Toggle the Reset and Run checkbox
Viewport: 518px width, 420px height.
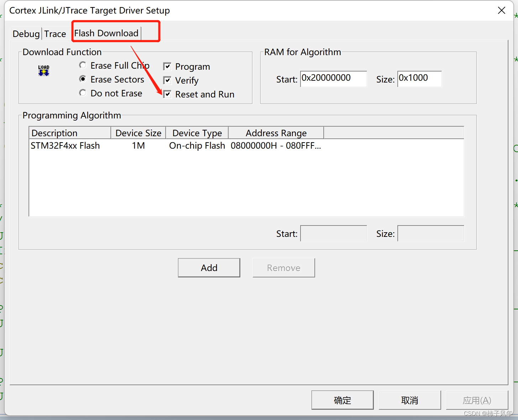click(167, 94)
